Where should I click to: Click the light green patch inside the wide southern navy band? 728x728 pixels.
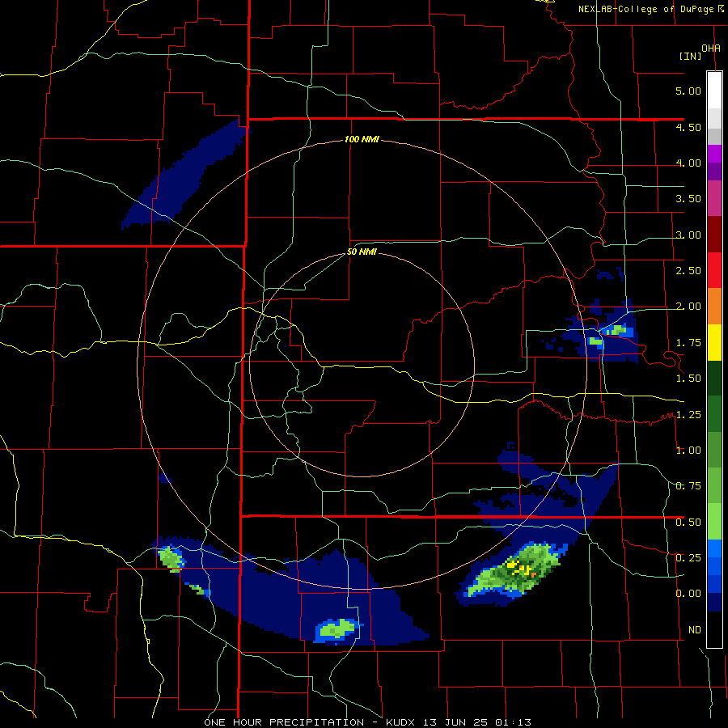pyautogui.click(x=338, y=629)
